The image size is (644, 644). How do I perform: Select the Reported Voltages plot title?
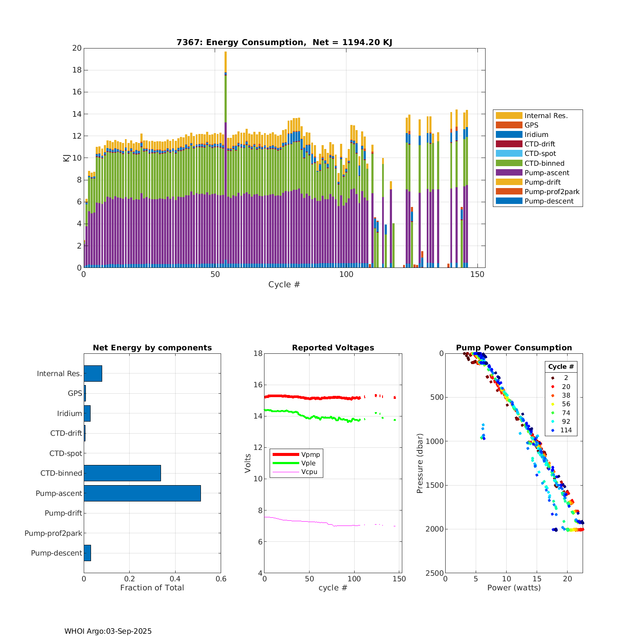click(333, 348)
